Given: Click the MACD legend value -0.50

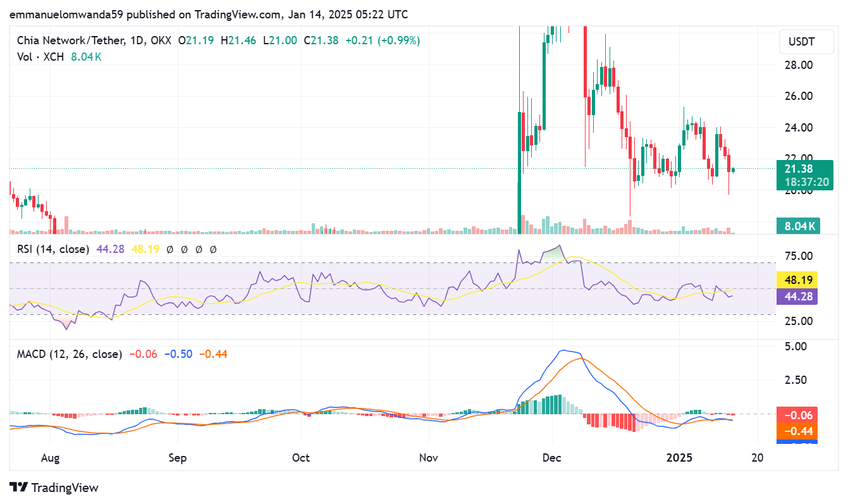Looking at the screenshot, I should click(x=178, y=354).
